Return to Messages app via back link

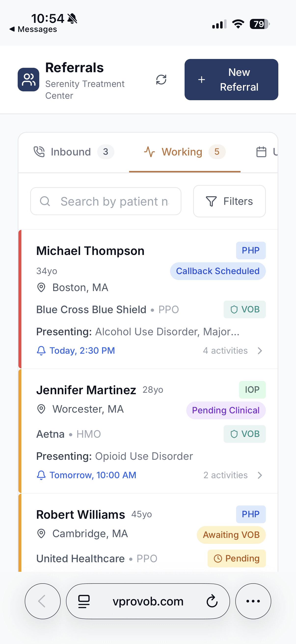pos(33,29)
